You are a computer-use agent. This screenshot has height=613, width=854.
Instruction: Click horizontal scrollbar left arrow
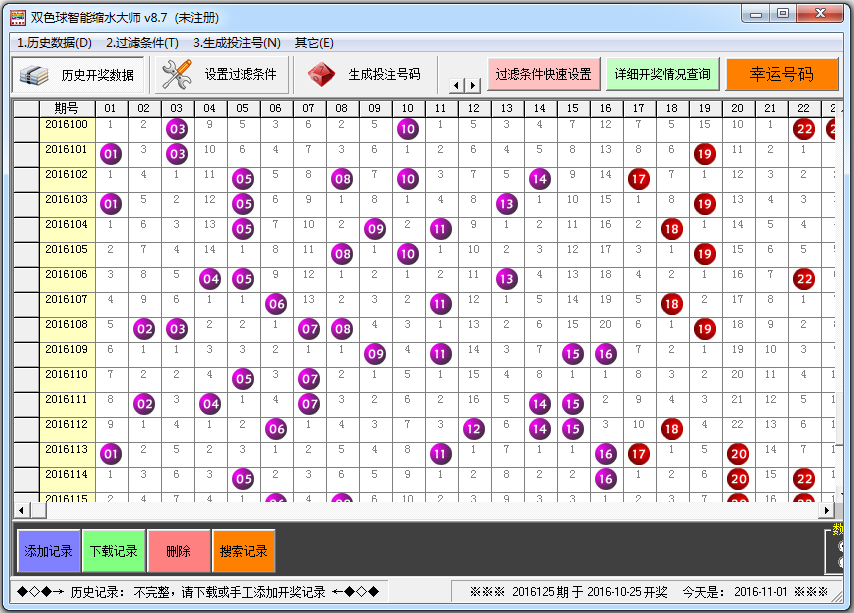click(21, 510)
